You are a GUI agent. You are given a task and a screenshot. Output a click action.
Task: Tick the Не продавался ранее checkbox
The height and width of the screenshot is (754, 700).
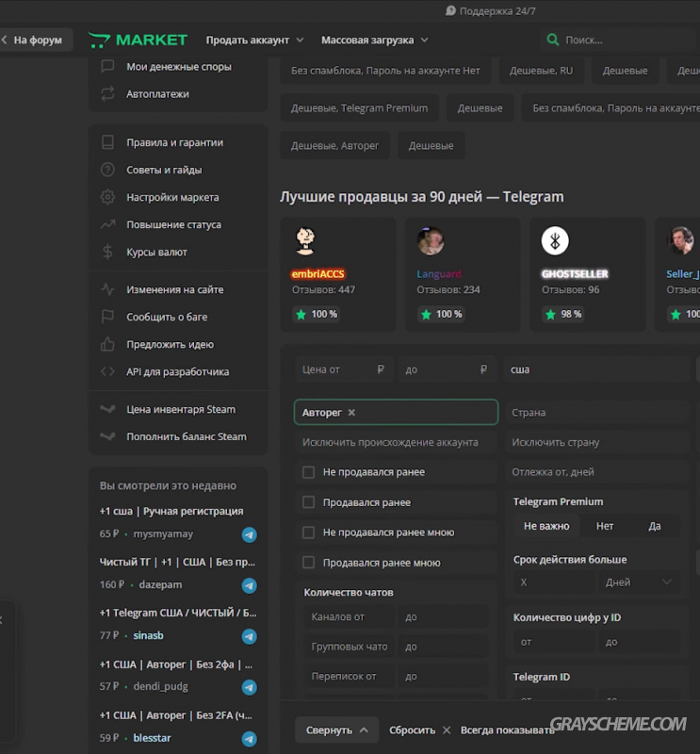click(309, 472)
